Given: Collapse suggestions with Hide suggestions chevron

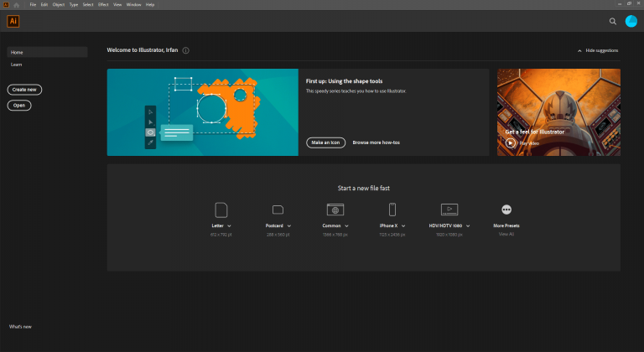Looking at the screenshot, I should point(579,51).
